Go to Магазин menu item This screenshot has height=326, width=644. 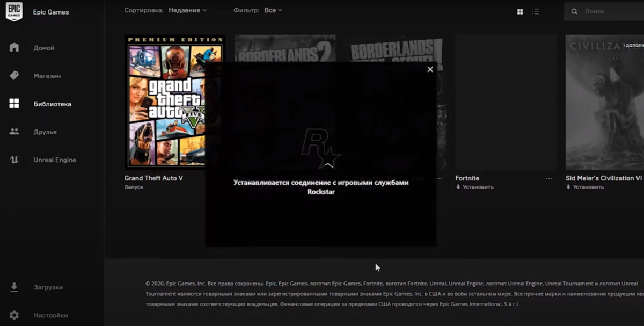47,76
